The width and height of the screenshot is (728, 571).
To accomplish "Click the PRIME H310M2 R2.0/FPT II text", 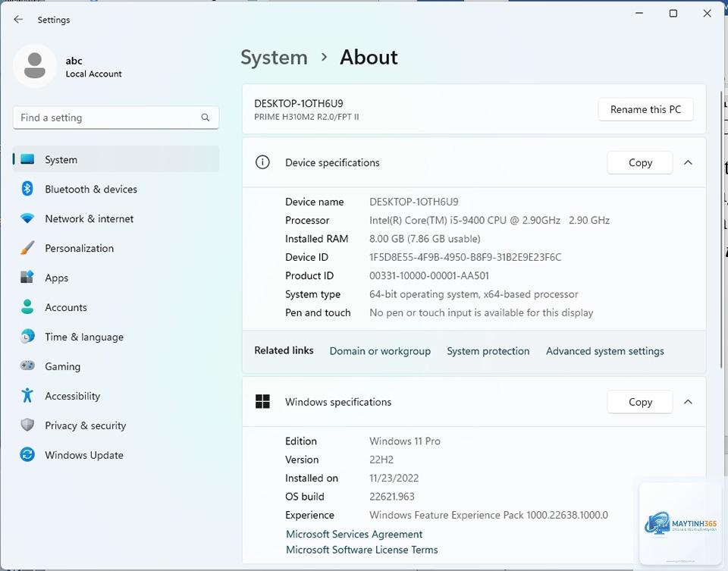I will [306, 117].
